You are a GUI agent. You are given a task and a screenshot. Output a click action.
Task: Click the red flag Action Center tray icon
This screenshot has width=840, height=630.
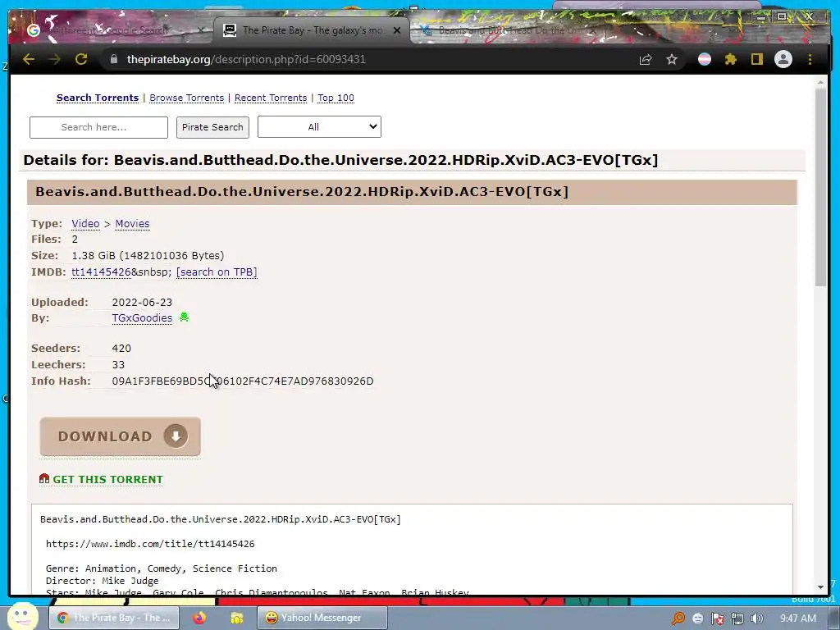tap(717, 619)
